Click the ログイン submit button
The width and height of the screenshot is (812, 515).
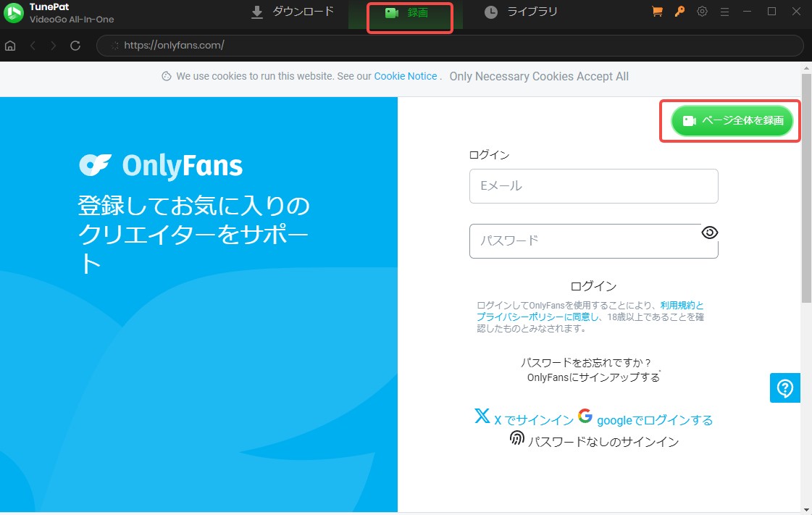[593, 286]
